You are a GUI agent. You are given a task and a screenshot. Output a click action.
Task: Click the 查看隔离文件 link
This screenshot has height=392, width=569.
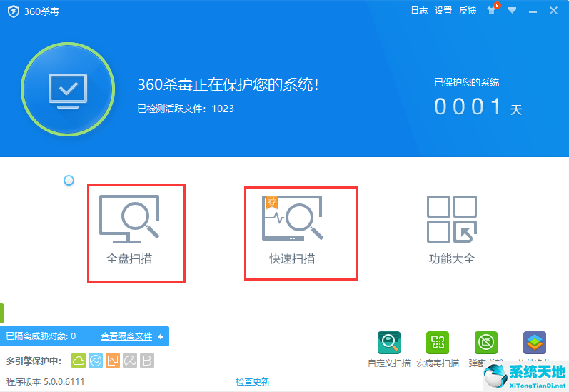[126, 336]
